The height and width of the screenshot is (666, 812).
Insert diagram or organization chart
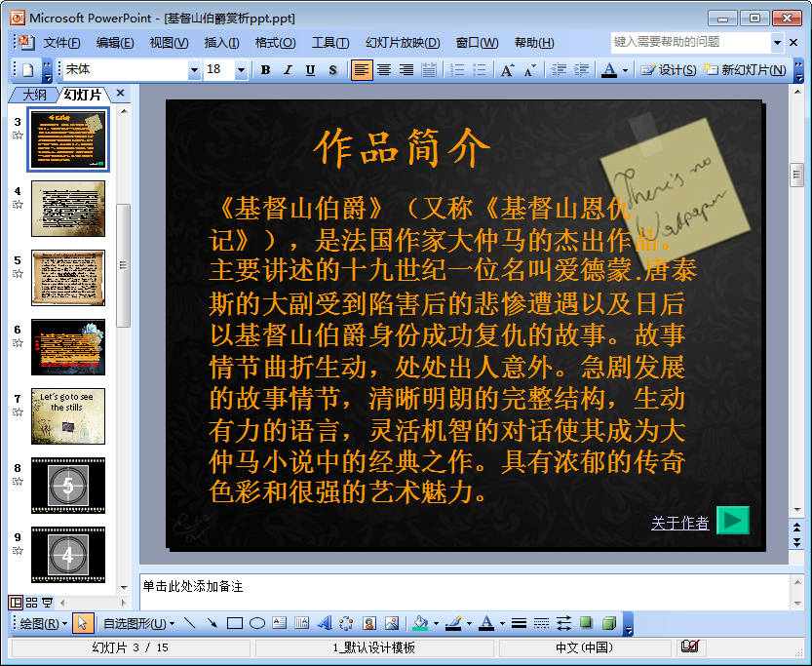(346, 623)
